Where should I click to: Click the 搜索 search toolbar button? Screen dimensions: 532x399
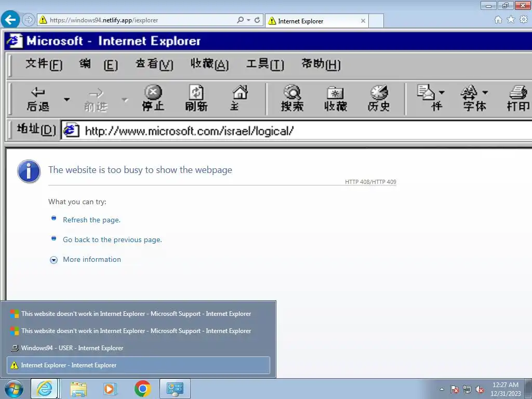(292, 98)
